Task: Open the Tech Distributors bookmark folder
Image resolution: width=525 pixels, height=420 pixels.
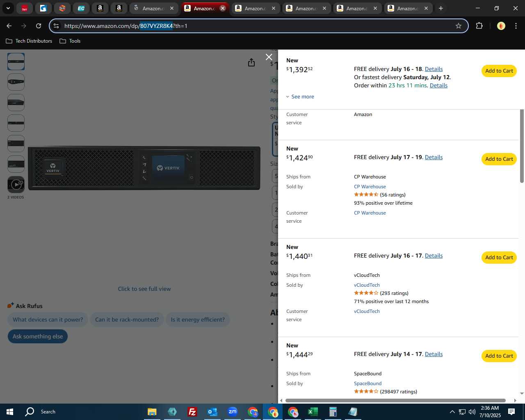Action: pyautogui.click(x=29, y=41)
